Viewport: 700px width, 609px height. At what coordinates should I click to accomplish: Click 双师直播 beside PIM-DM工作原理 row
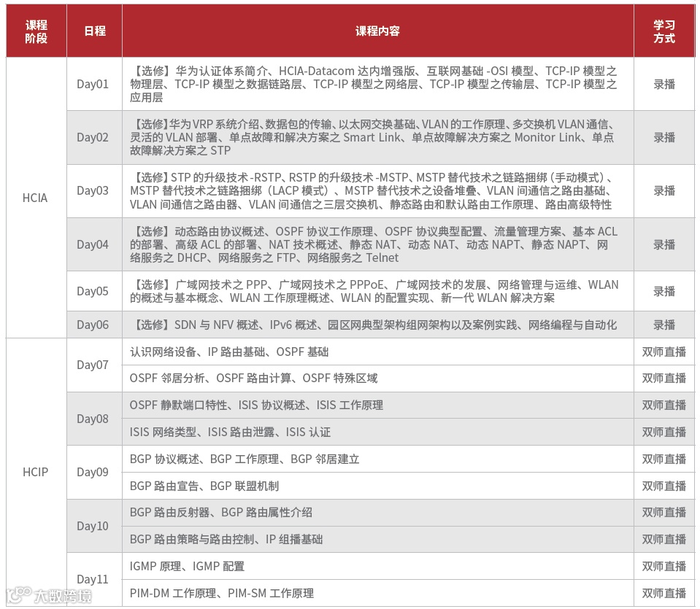(x=664, y=593)
